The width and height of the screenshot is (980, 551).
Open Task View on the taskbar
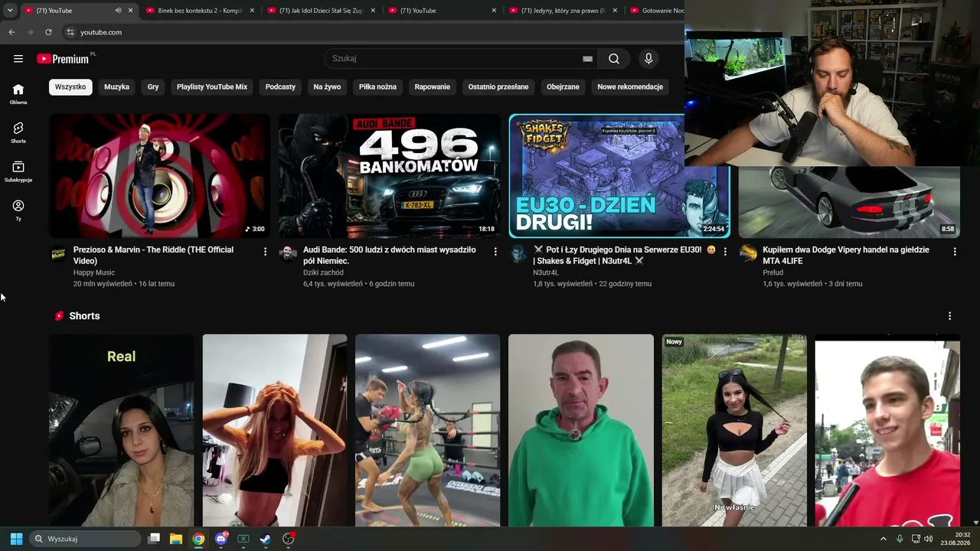154,539
